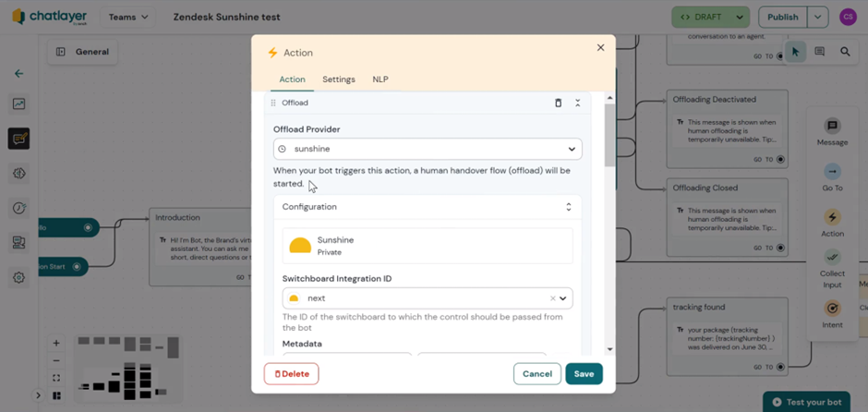
Task: Switch to the NLP tab
Action: (x=380, y=79)
